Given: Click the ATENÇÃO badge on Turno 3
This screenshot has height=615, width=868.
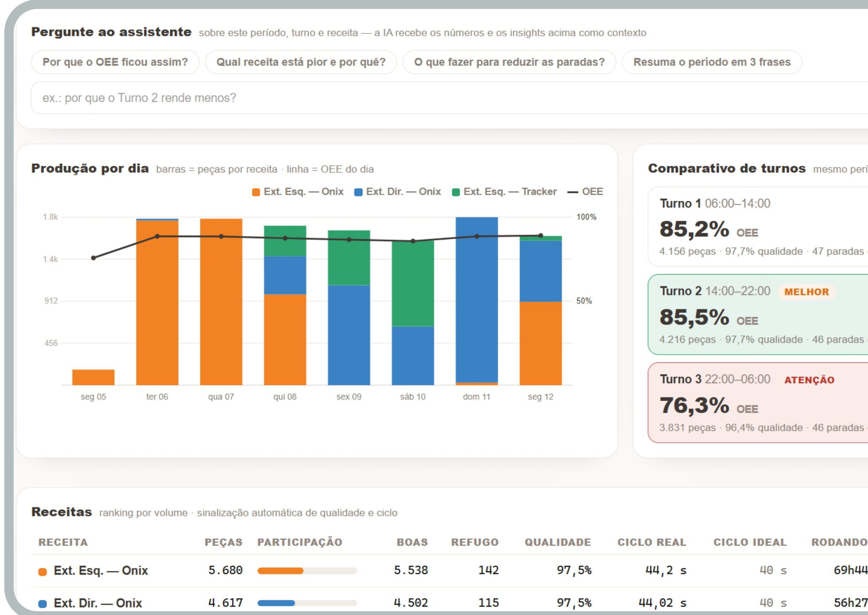Looking at the screenshot, I should (809, 380).
